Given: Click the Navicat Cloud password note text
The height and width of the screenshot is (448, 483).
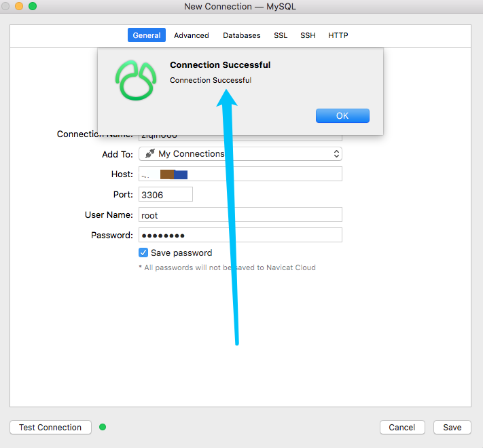Looking at the screenshot, I should tap(227, 267).
